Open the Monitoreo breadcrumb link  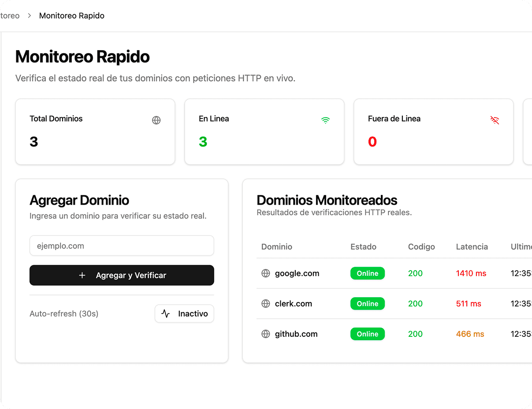pyautogui.click(x=9, y=15)
